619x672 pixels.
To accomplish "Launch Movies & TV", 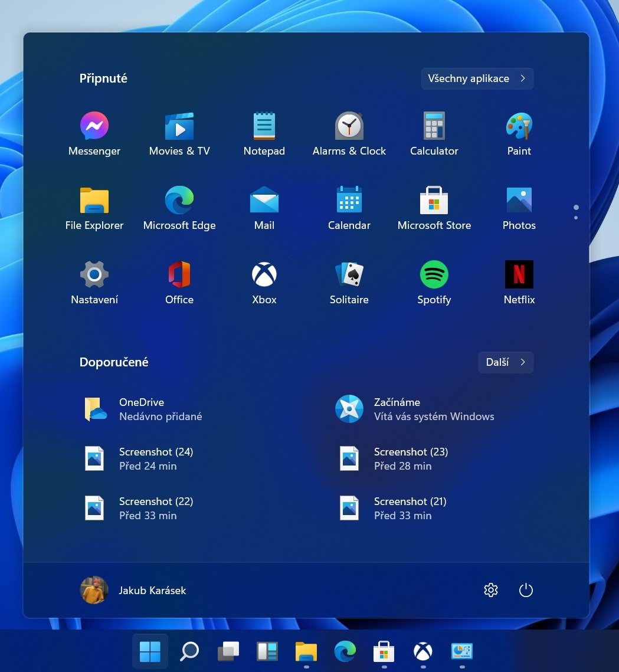I will pos(179,134).
